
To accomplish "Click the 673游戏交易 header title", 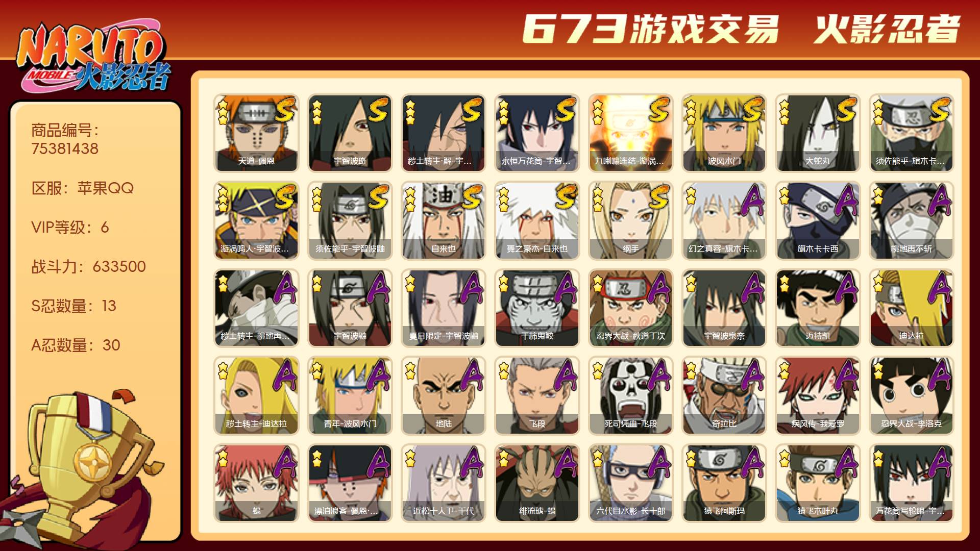I will pyautogui.click(x=650, y=29).
